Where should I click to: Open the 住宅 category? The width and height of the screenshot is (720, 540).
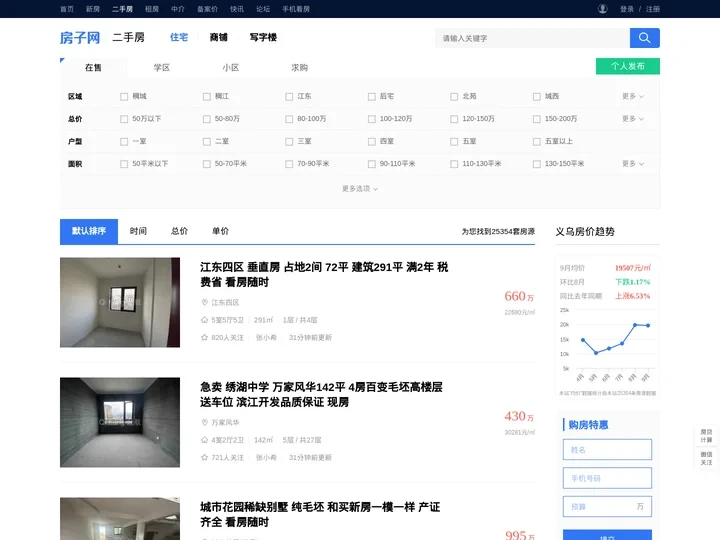tap(179, 37)
